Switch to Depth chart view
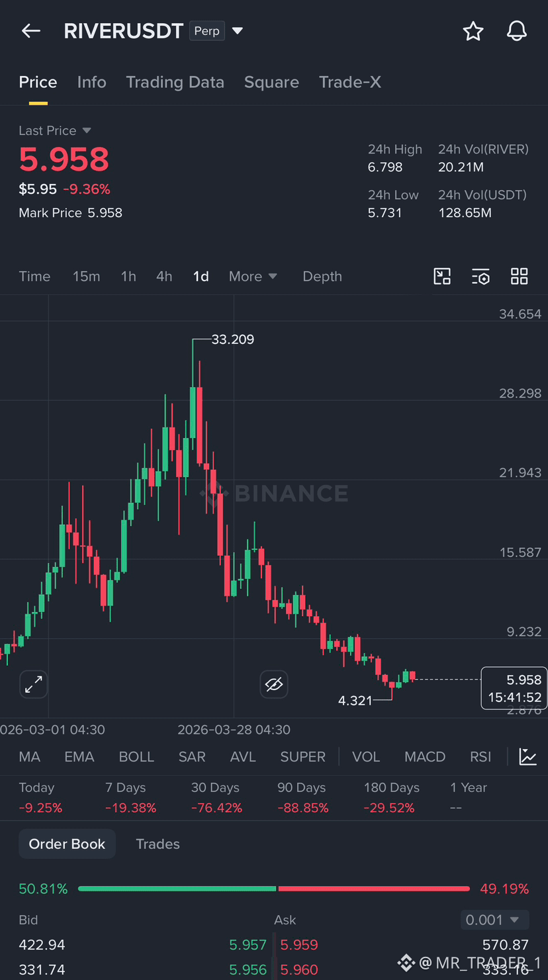The width and height of the screenshot is (548, 980). [322, 277]
